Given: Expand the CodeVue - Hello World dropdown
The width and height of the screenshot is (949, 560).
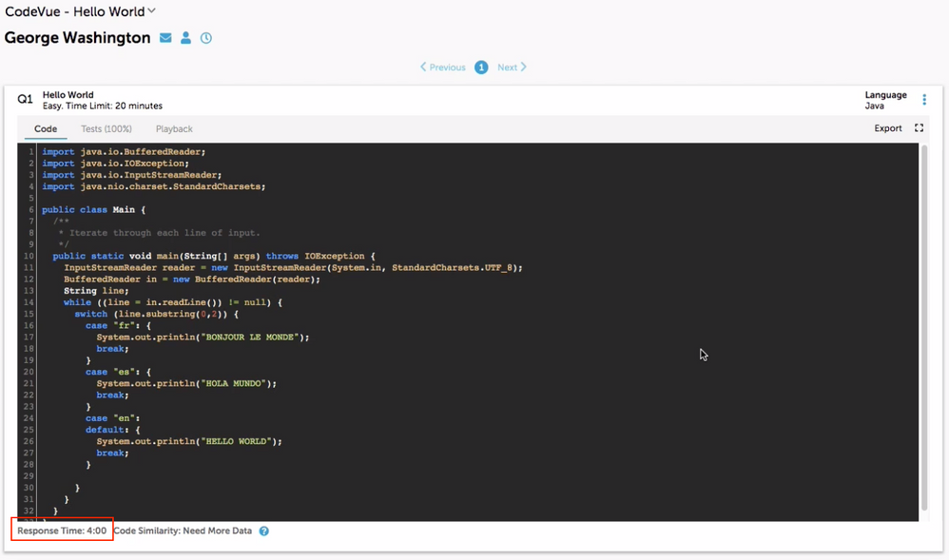Looking at the screenshot, I should (x=152, y=11).
